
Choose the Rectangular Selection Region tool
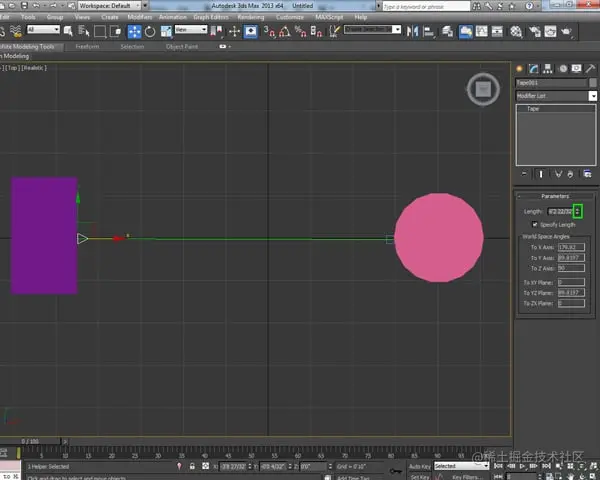click(x=99, y=31)
